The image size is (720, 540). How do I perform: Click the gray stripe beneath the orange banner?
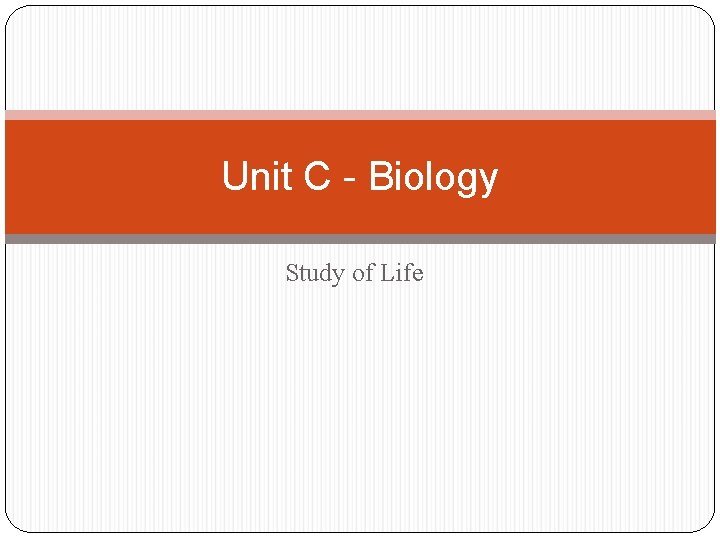click(x=360, y=239)
